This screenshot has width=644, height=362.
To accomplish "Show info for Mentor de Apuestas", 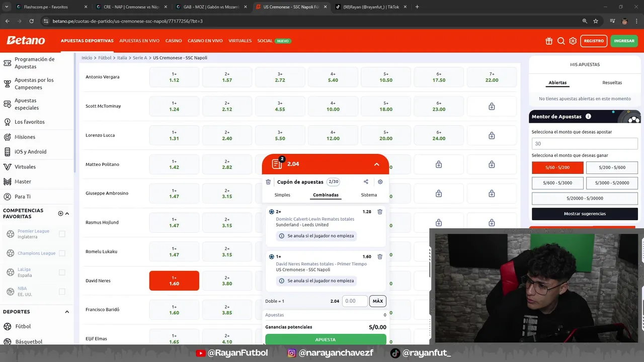I will pyautogui.click(x=588, y=116).
